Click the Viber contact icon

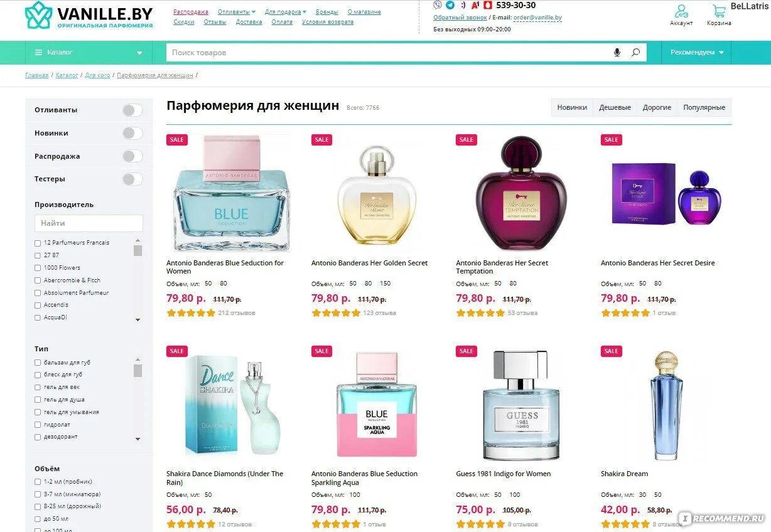[x=438, y=5]
